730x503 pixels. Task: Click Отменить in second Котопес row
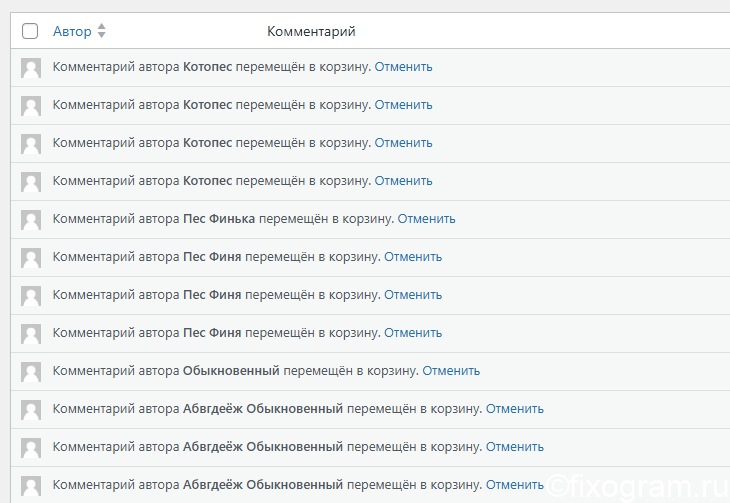click(403, 105)
